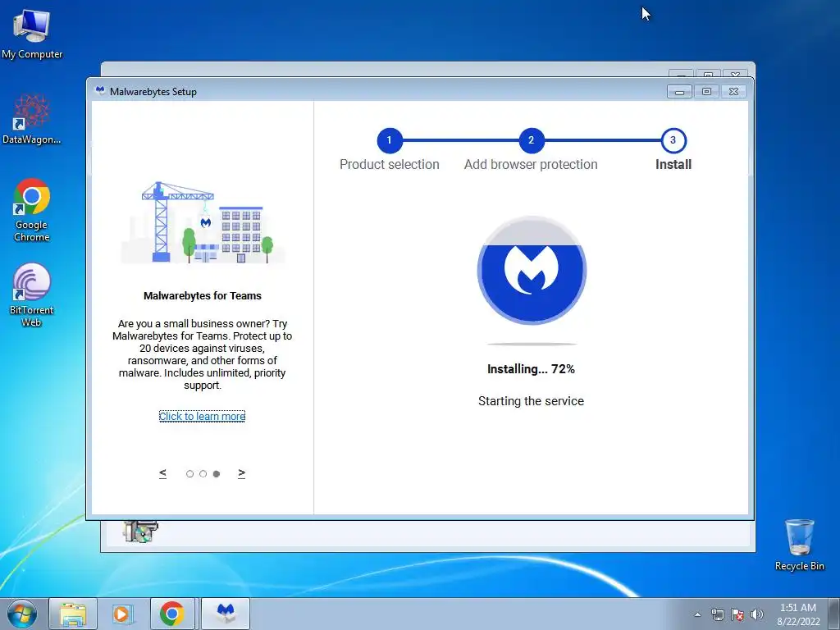Screen dimensions: 840x630
Task: Show hidden system tray icons
Action: [x=697, y=614]
